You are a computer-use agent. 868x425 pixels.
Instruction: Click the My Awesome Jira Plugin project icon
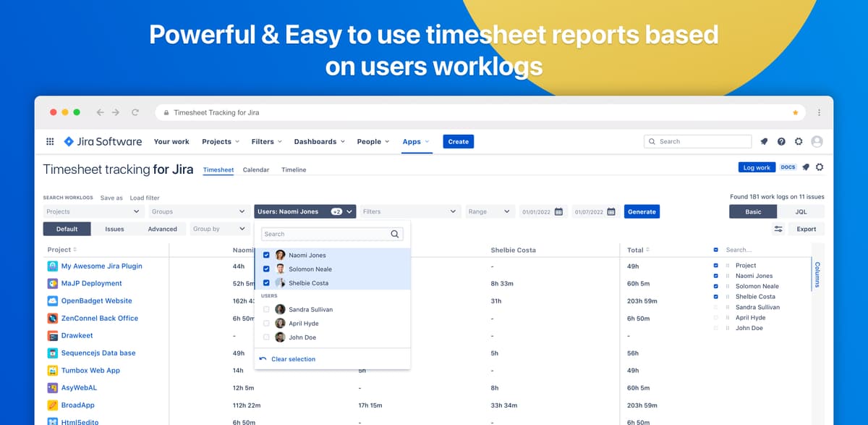[x=53, y=266]
